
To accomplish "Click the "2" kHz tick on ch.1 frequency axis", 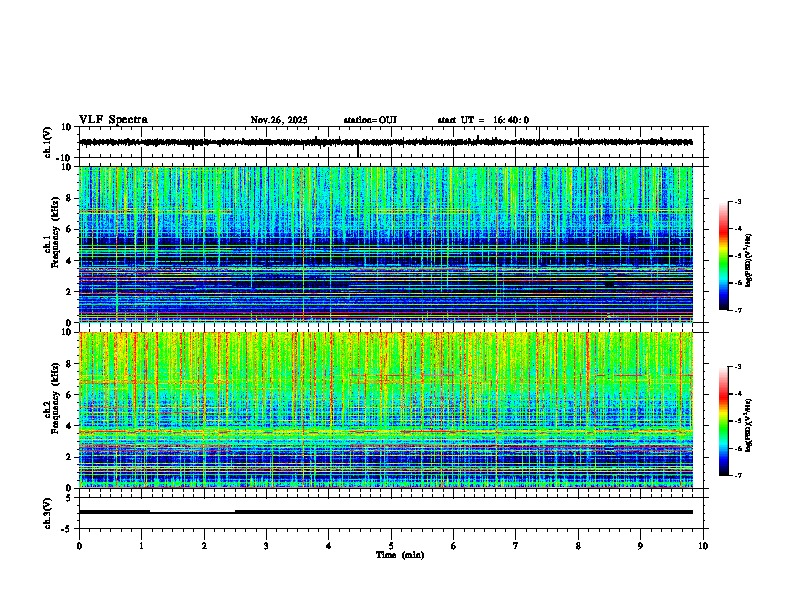I will (x=69, y=291).
